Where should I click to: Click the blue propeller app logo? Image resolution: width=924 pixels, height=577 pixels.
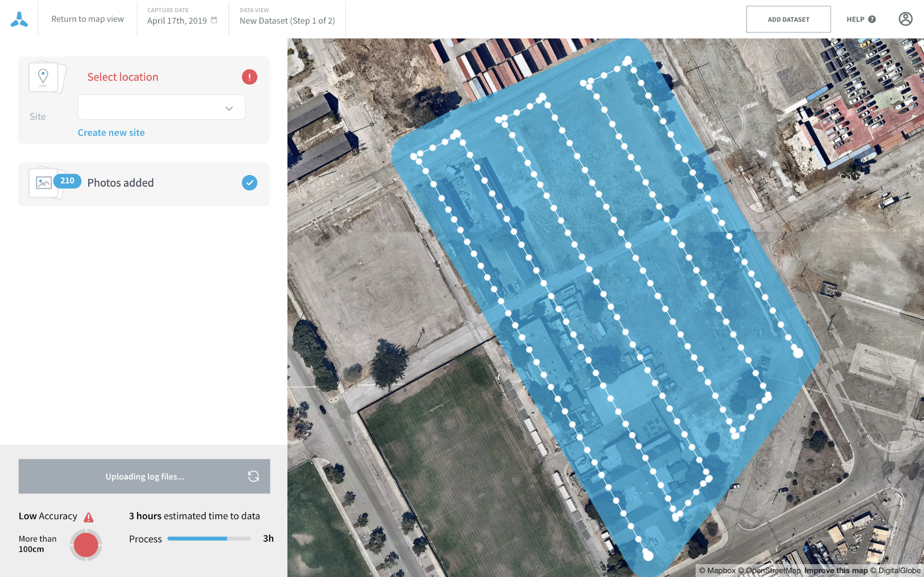(x=19, y=19)
